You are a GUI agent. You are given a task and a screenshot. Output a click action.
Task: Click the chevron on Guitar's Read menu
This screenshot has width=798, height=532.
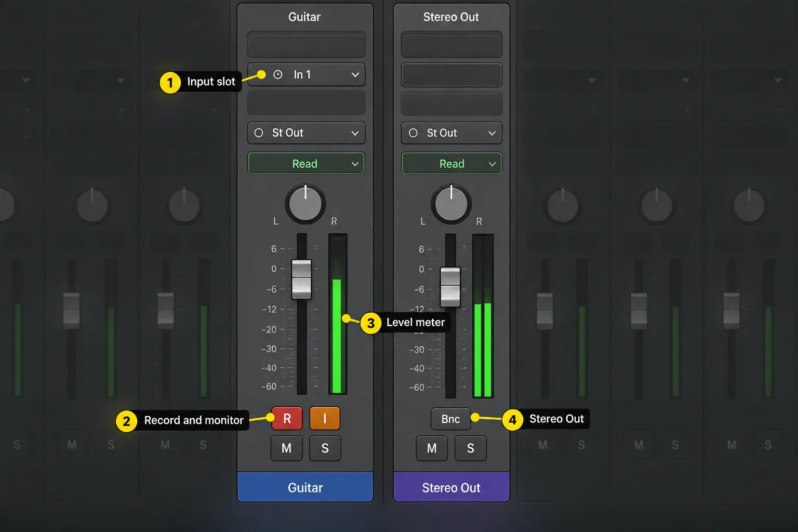355,164
